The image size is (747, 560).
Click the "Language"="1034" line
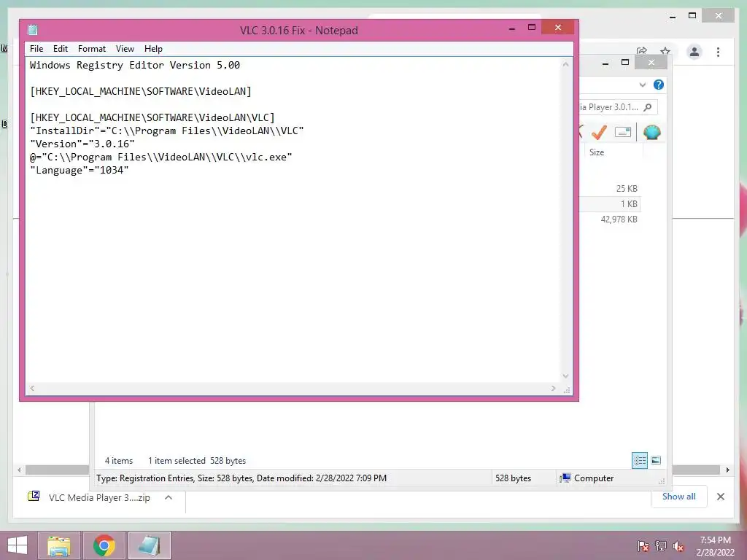tap(79, 170)
